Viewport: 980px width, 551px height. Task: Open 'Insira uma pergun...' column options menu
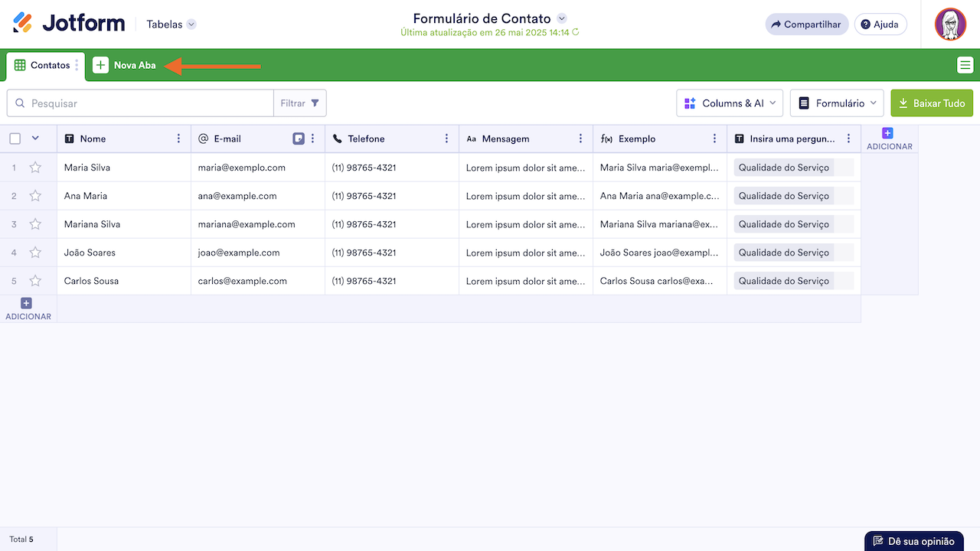click(x=849, y=139)
